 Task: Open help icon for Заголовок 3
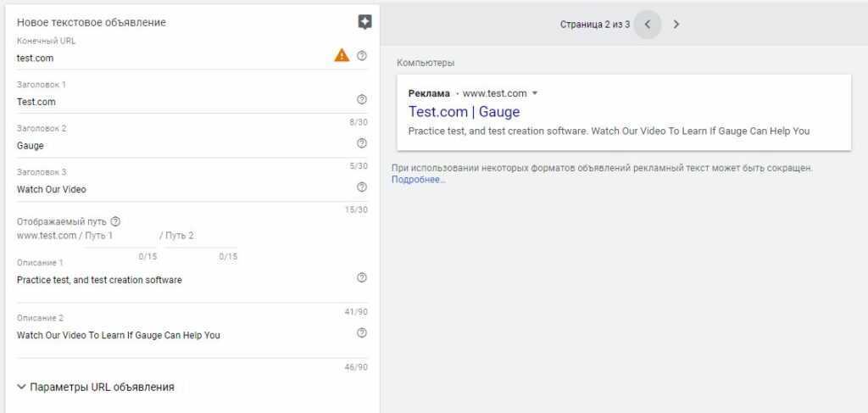click(x=362, y=187)
